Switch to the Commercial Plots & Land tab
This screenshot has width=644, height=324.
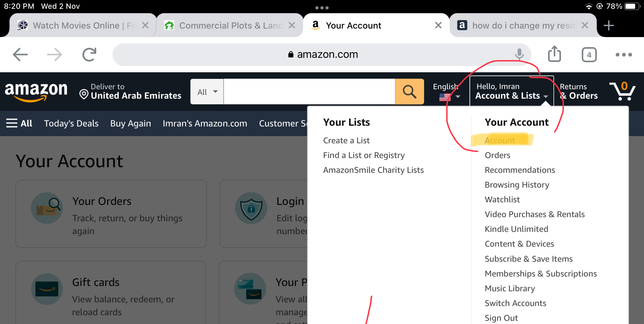[x=230, y=25]
